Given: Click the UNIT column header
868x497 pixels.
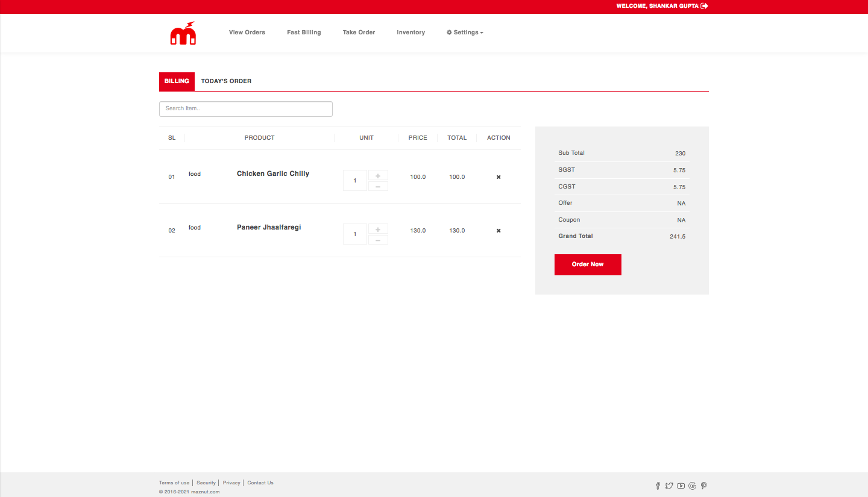Looking at the screenshot, I should 366,138.
